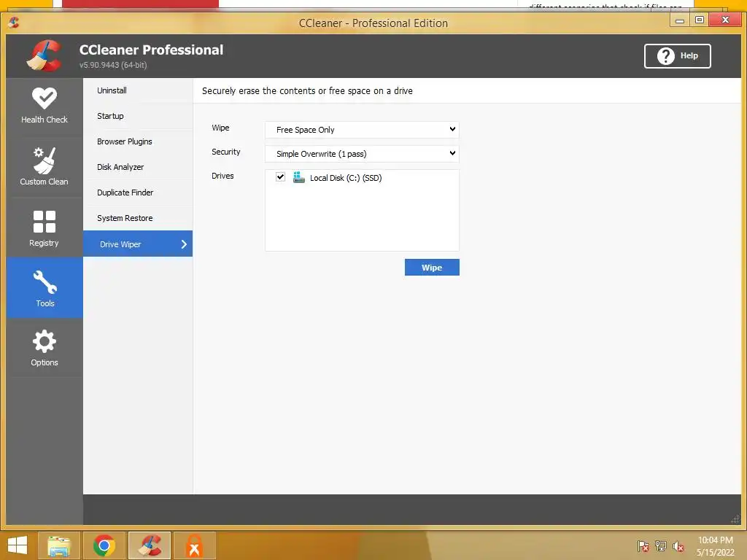This screenshot has width=747, height=560.
Task: Click the volume speaker tray icon
Action: (678, 546)
